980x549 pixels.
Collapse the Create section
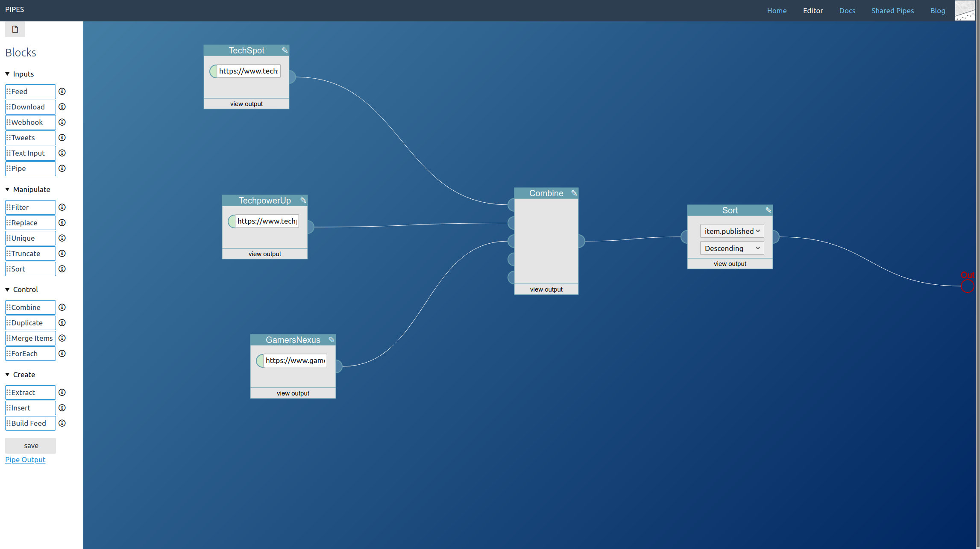[20, 375]
